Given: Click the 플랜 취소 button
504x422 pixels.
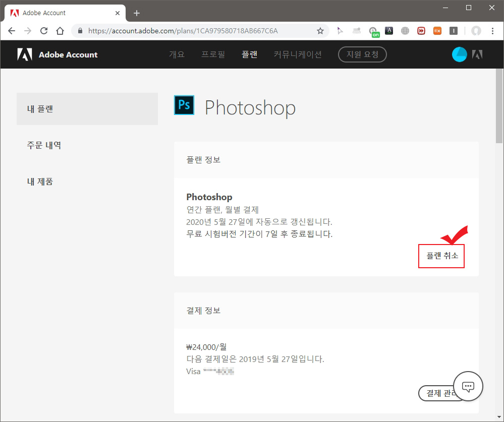Looking at the screenshot, I should (x=441, y=256).
